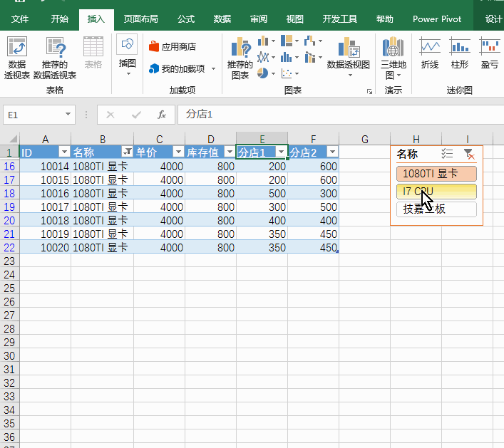The width and height of the screenshot is (504, 448).
Task: Insert 盈亏 win/loss sparkline
Action: point(490,53)
